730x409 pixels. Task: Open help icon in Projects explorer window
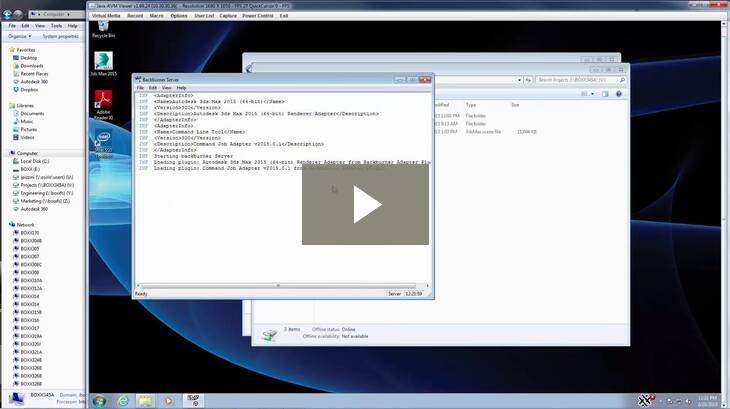(x=619, y=94)
